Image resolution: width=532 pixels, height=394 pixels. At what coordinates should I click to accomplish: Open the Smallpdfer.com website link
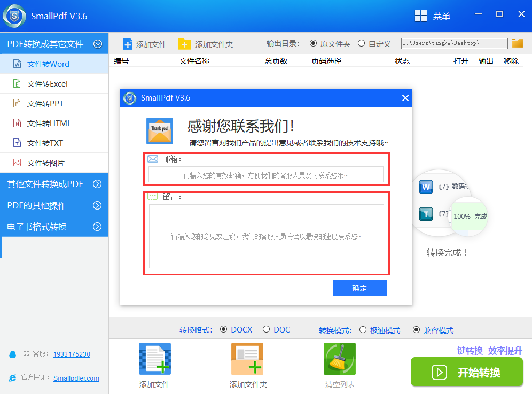click(76, 378)
